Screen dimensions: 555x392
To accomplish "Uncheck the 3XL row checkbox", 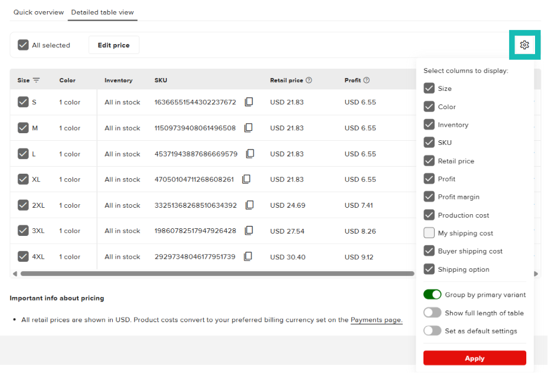I will point(23,231).
